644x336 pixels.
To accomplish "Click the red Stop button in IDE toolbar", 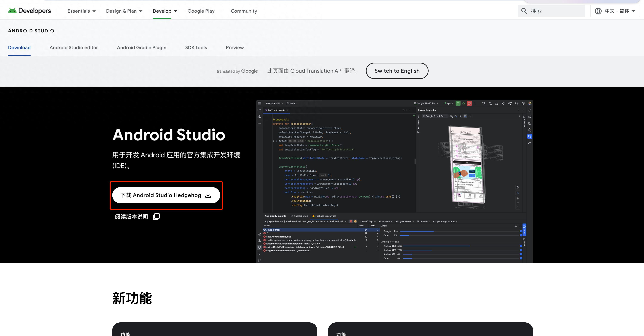I will [469, 103].
